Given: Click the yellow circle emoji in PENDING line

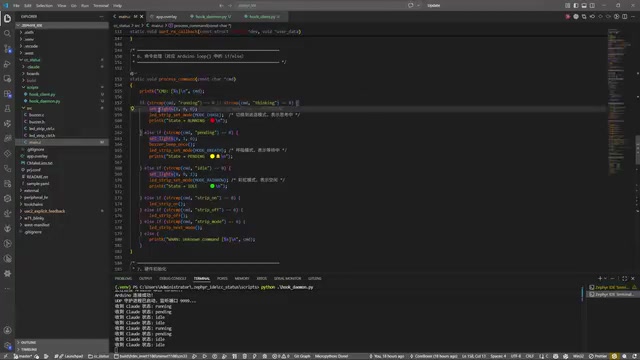Looking at the screenshot, I should (212, 156).
